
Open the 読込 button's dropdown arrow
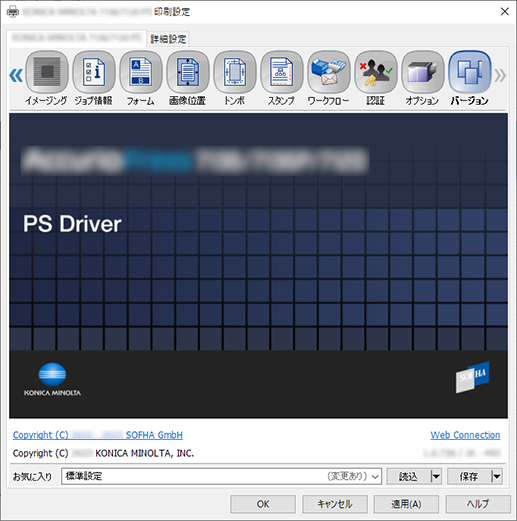(436, 476)
